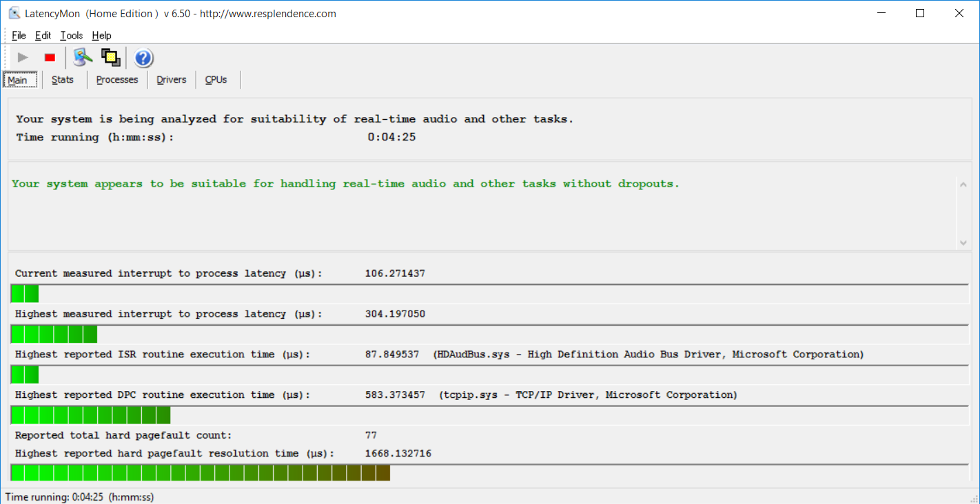Click the hard pagefault resolution time bar
This screenshot has height=504, width=980.
(x=490, y=472)
